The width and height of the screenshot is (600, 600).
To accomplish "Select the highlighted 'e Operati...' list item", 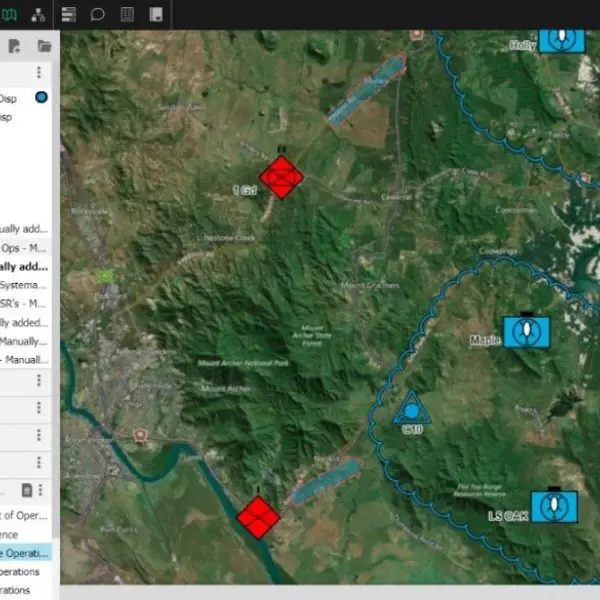I will 24,553.
